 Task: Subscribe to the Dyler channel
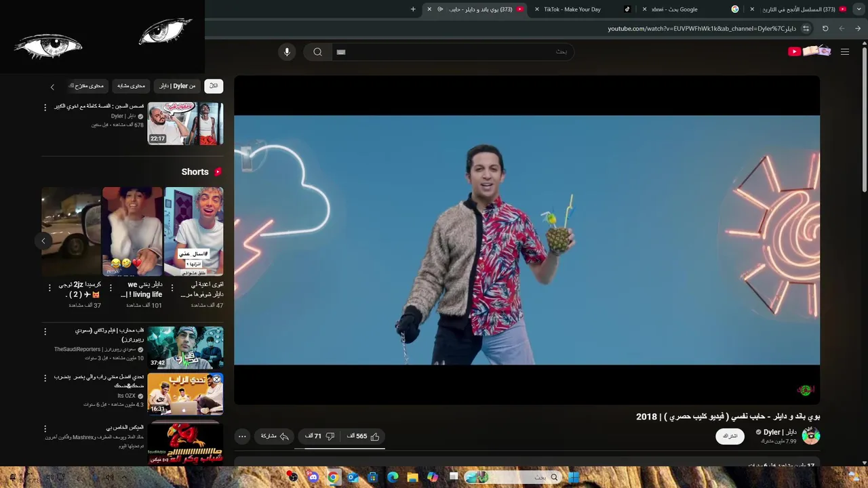click(x=730, y=436)
